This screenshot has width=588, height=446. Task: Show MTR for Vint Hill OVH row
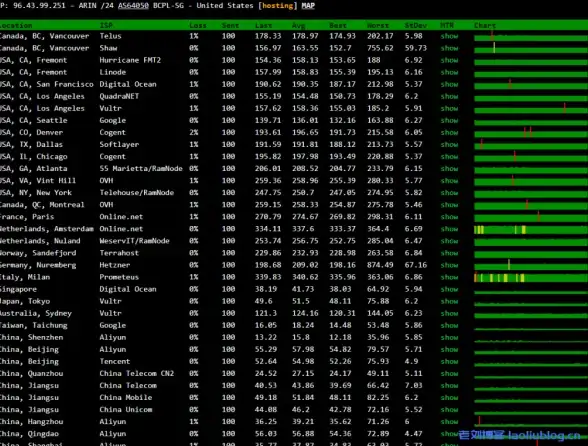click(449, 180)
